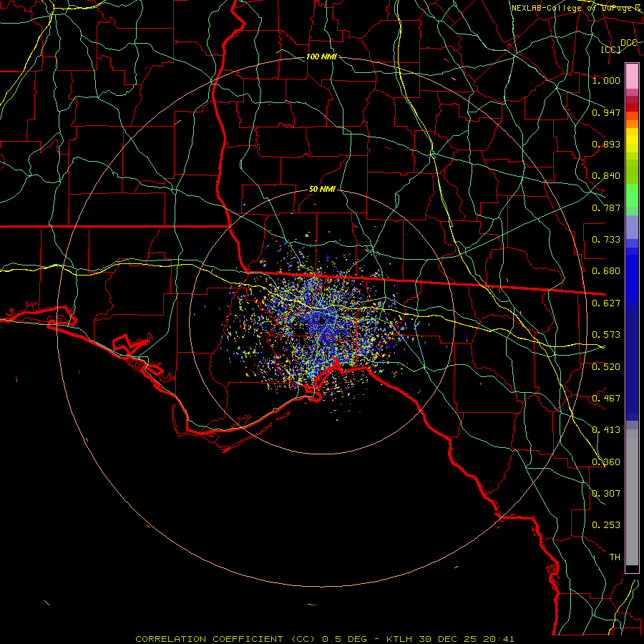Pick the red segment of the color bar

point(632,107)
